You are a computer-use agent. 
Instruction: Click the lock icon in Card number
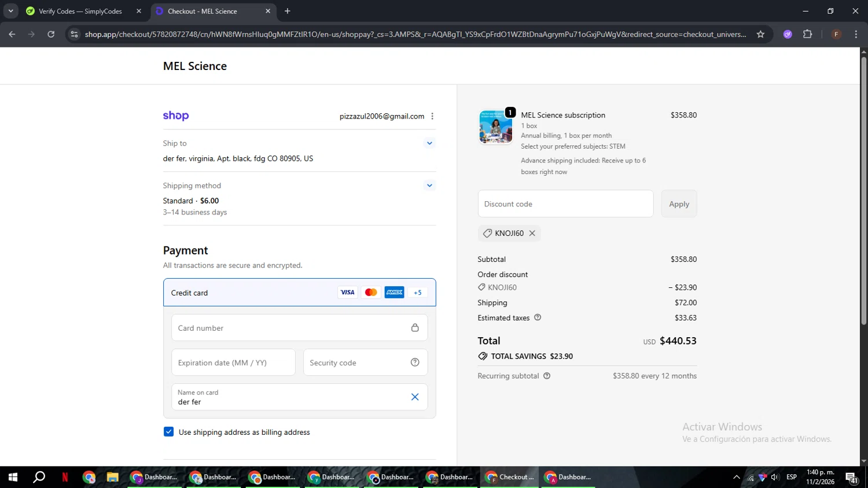pyautogui.click(x=415, y=328)
